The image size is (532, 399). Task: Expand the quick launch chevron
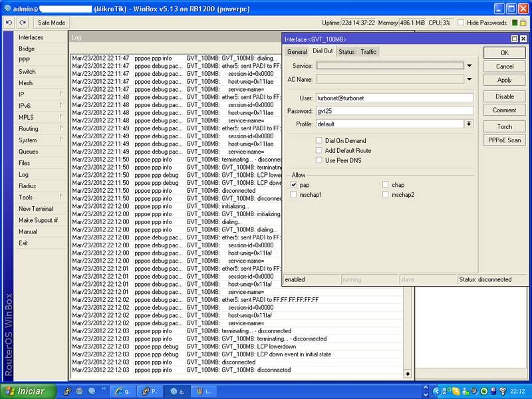[x=104, y=388]
